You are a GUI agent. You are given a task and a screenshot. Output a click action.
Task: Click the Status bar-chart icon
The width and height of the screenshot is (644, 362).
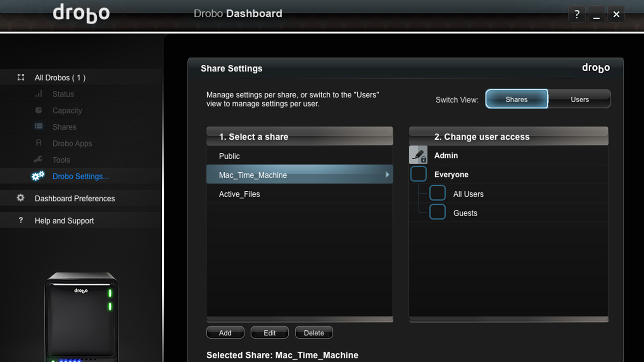[x=39, y=94]
